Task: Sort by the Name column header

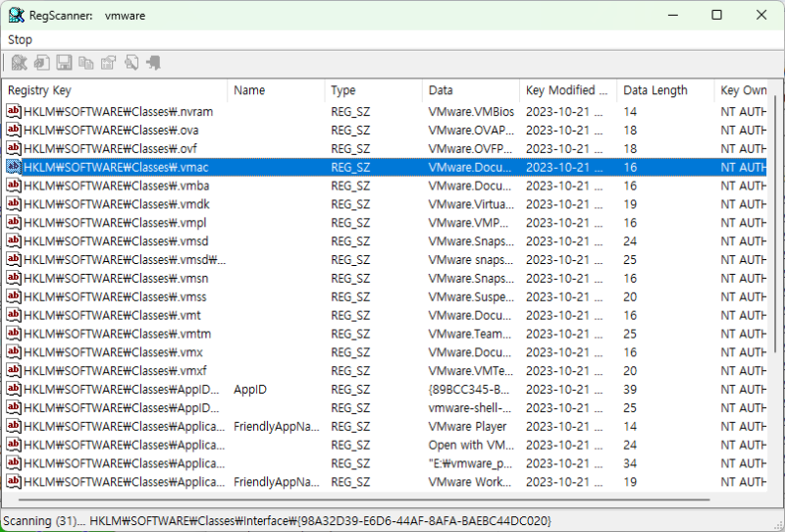Action: pyautogui.click(x=276, y=90)
